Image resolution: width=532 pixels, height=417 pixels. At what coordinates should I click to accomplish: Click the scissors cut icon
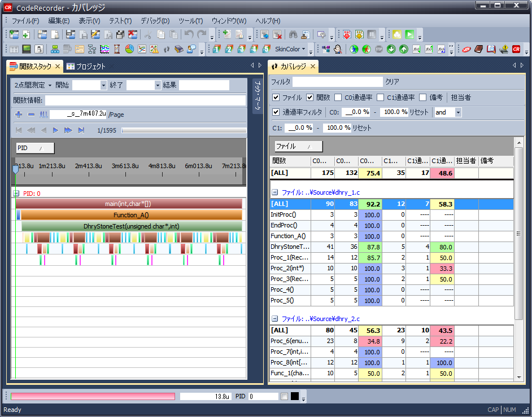coord(148,34)
